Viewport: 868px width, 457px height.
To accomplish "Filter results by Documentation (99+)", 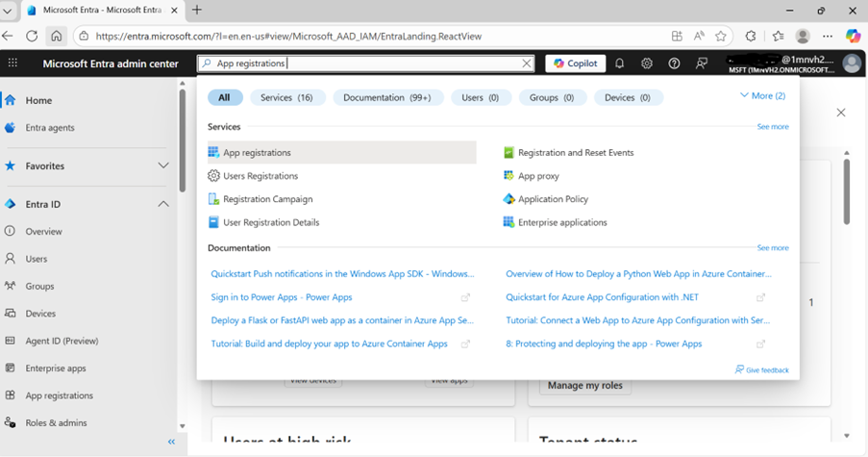I will 387,97.
